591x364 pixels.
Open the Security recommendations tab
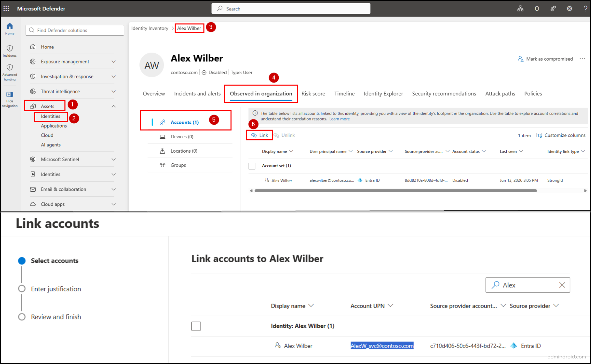tap(444, 94)
